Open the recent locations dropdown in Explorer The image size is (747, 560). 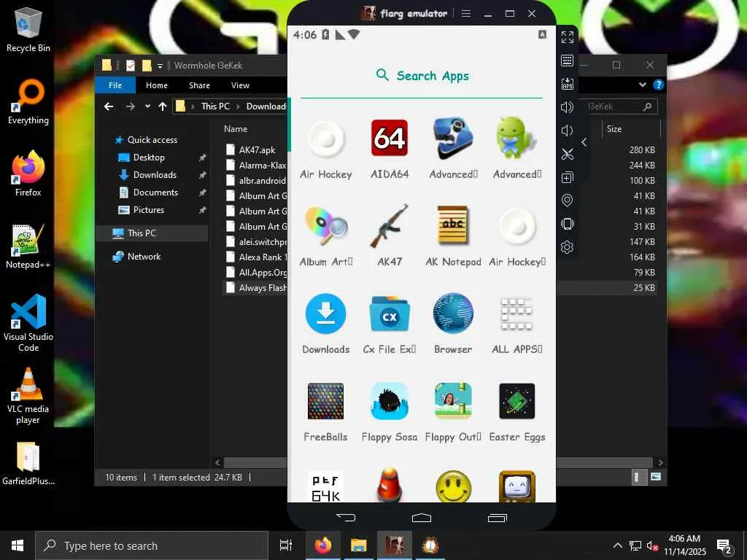point(147,106)
